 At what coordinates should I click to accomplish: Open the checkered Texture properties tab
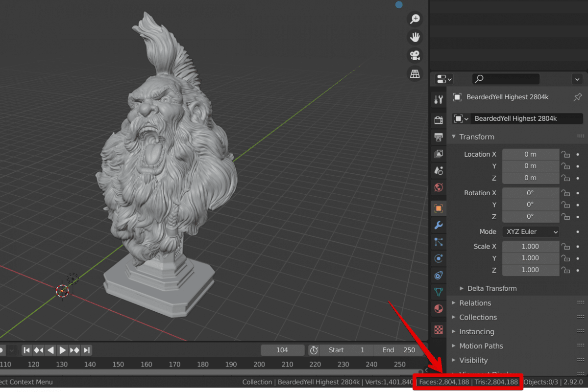(x=439, y=329)
